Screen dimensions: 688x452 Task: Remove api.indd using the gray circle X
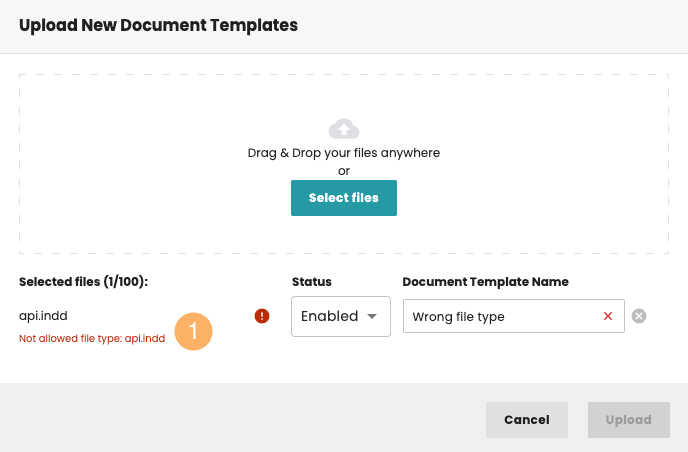pyautogui.click(x=640, y=316)
